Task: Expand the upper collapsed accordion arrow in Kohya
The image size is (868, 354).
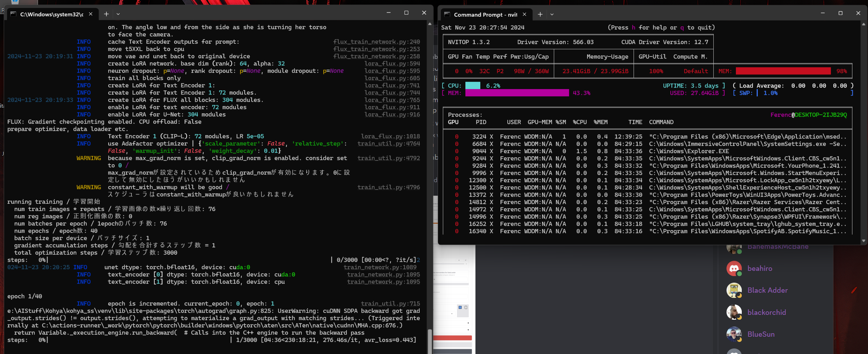Action: click(468, 323)
